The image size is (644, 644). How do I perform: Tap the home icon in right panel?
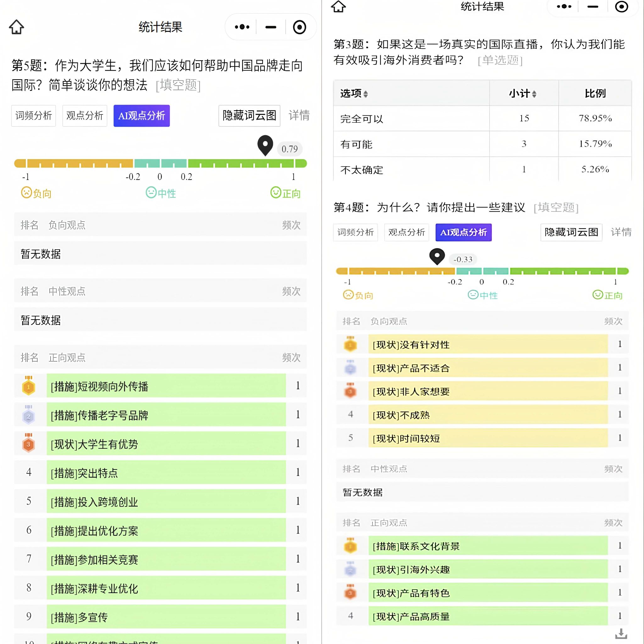coord(338,6)
